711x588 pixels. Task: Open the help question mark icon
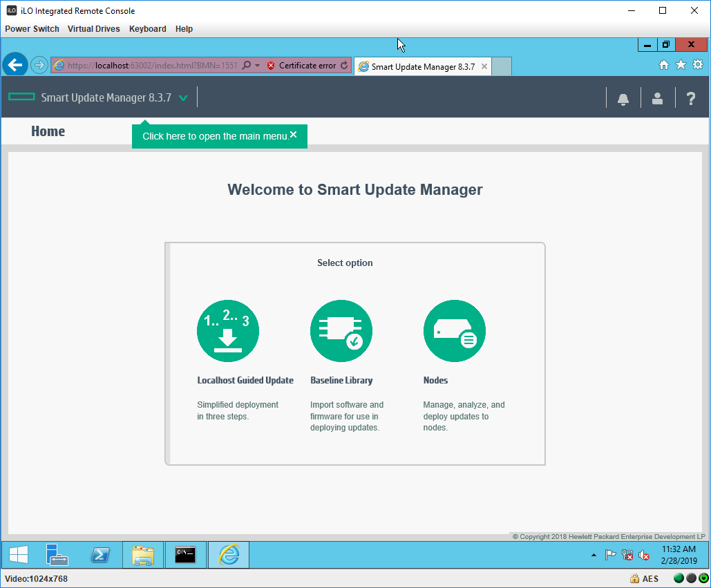coord(691,98)
